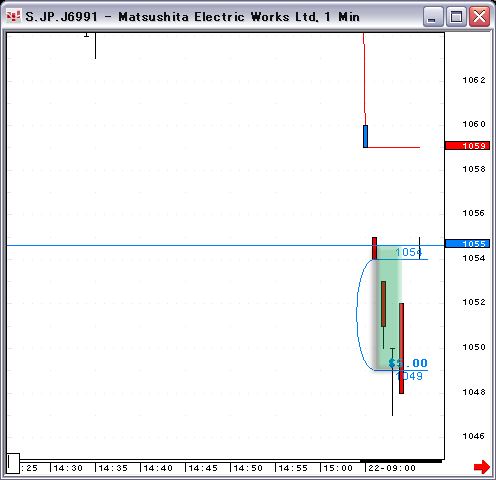Click the chart application icon in title bar
Image resolution: width=496 pixels, height=480 pixels.
13,16
